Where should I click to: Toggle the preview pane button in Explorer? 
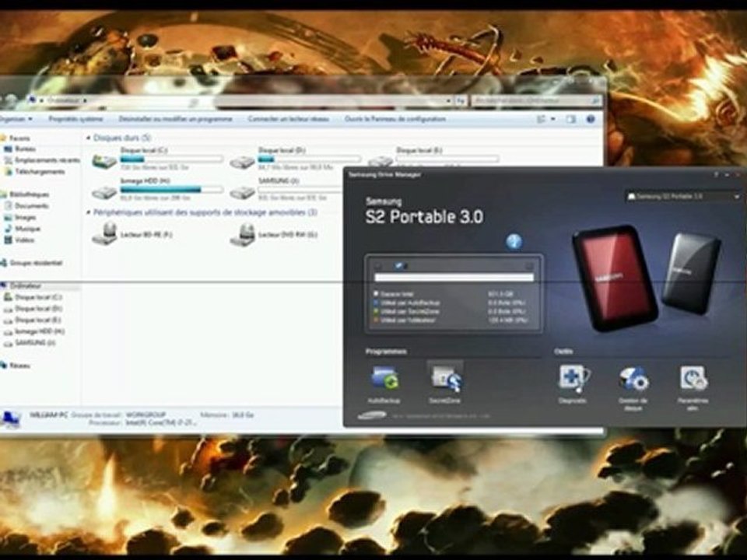click(570, 120)
